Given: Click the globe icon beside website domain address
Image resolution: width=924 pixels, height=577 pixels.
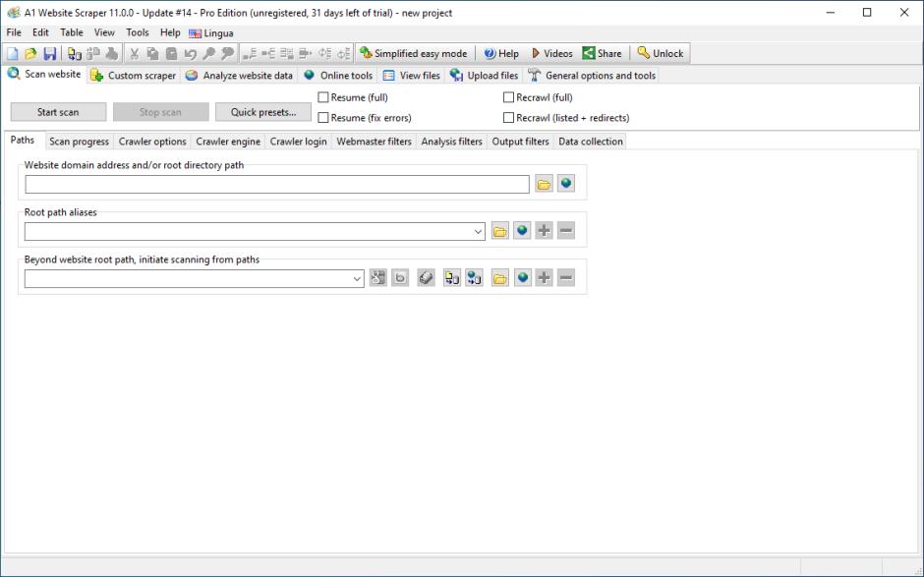Looking at the screenshot, I should click(x=566, y=184).
